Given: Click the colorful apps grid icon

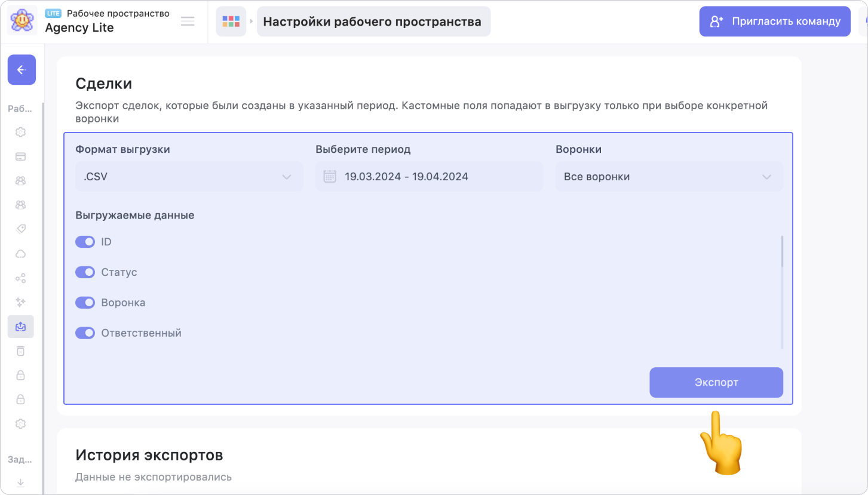Looking at the screenshot, I should click(x=231, y=22).
